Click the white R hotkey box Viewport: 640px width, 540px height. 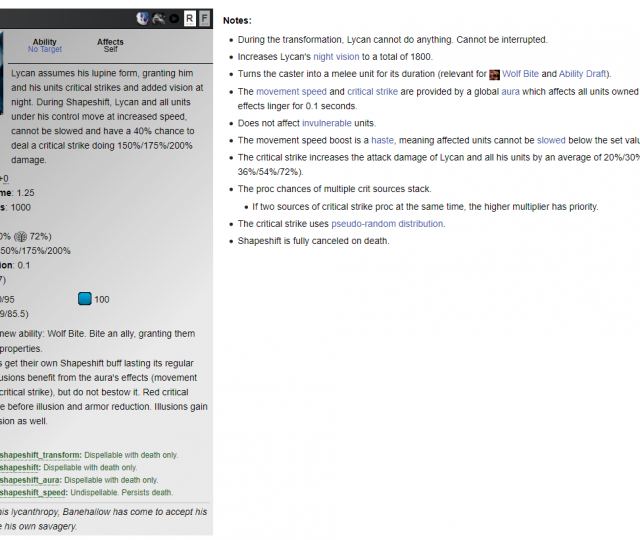190,18
